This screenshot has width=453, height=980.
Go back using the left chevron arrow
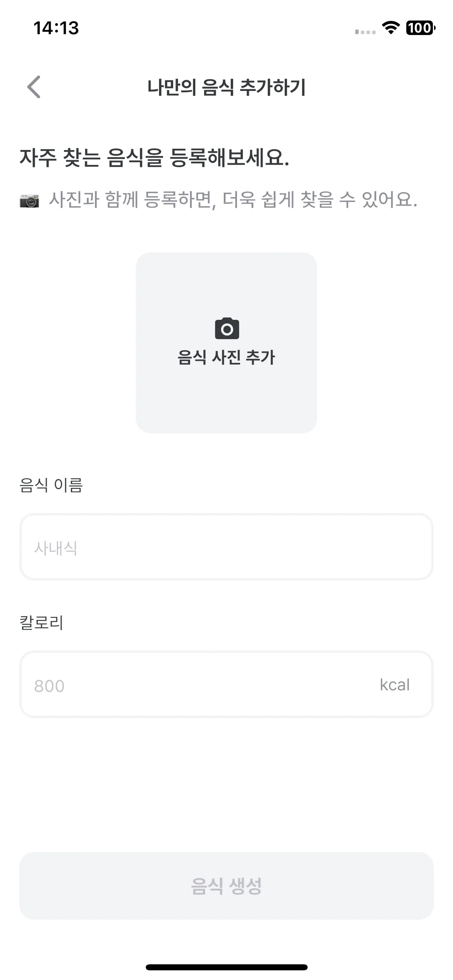34,87
